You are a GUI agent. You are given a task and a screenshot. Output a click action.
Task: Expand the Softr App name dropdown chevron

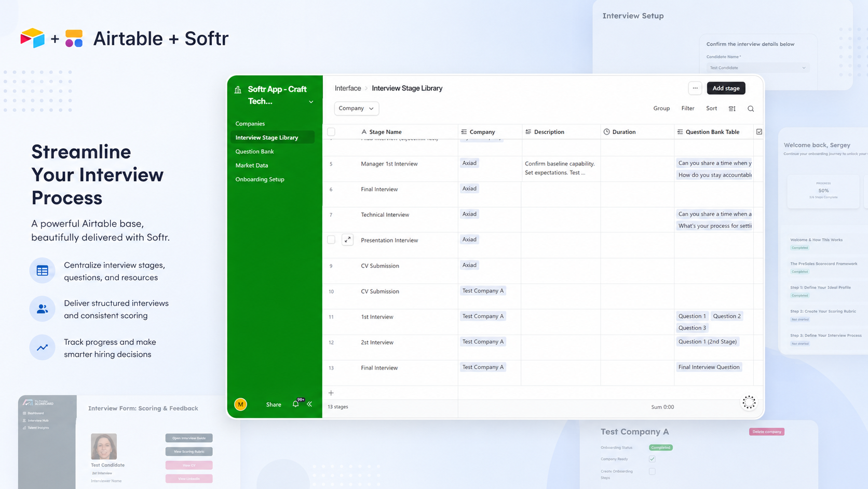coord(311,102)
